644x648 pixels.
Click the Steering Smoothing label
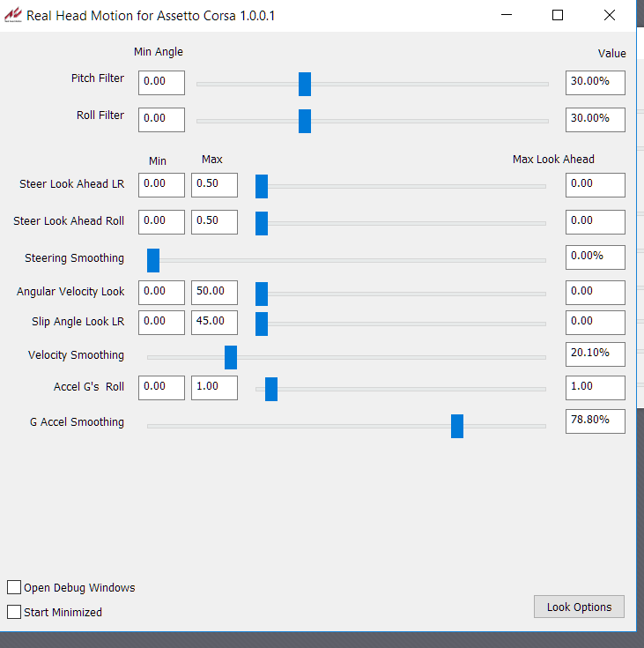74,258
